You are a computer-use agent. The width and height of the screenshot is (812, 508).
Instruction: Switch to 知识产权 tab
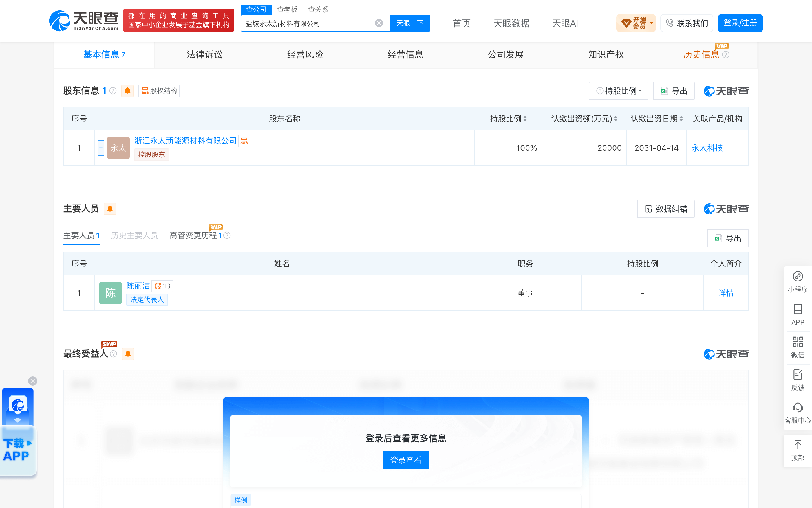(606, 55)
